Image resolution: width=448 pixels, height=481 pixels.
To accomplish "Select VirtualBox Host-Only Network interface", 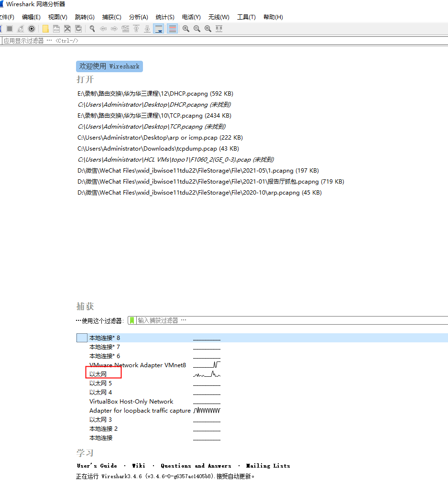I will (x=131, y=402).
